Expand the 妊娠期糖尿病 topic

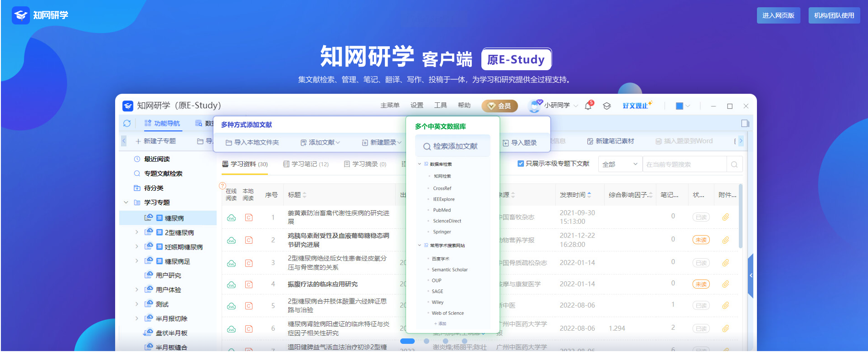[137, 246]
